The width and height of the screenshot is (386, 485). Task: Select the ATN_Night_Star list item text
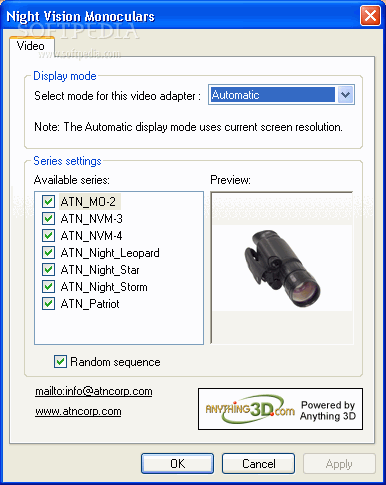(100, 270)
